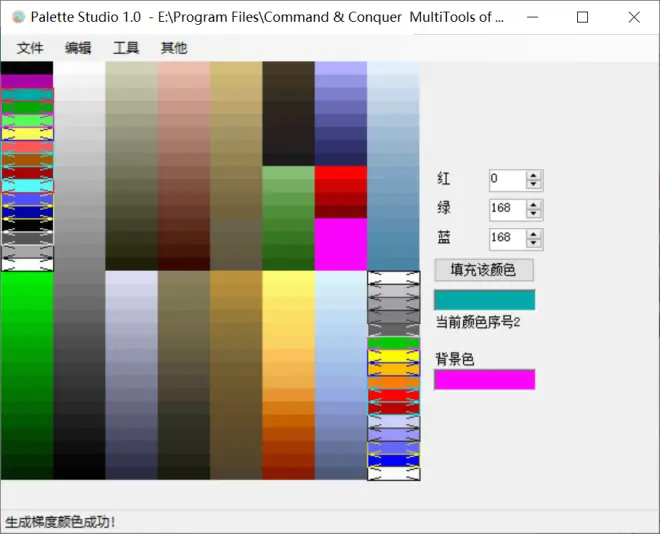The width and height of the screenshot is (660, 534).
Task: Click the 背景色 label
Action: coord(455,359)
